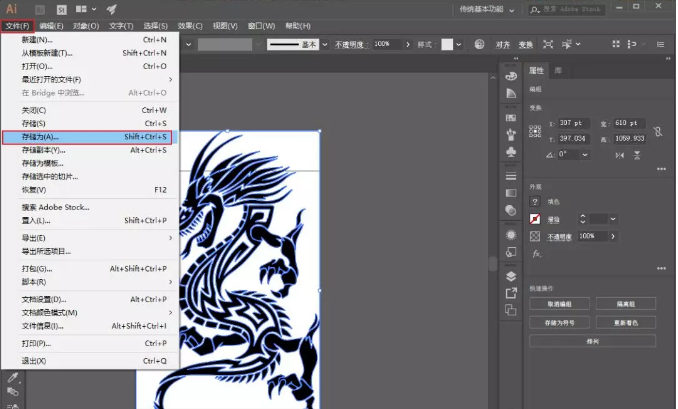The height and width of the screenshot is (409, 678).
Task: Click the recolor artwork globe icon
Action: (x=479, y=44)
